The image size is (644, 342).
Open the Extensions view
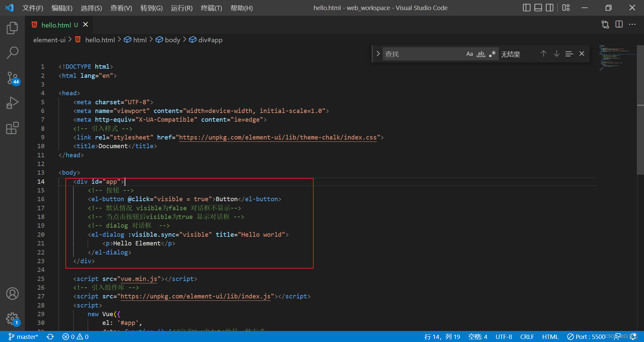tap(12, 128)
